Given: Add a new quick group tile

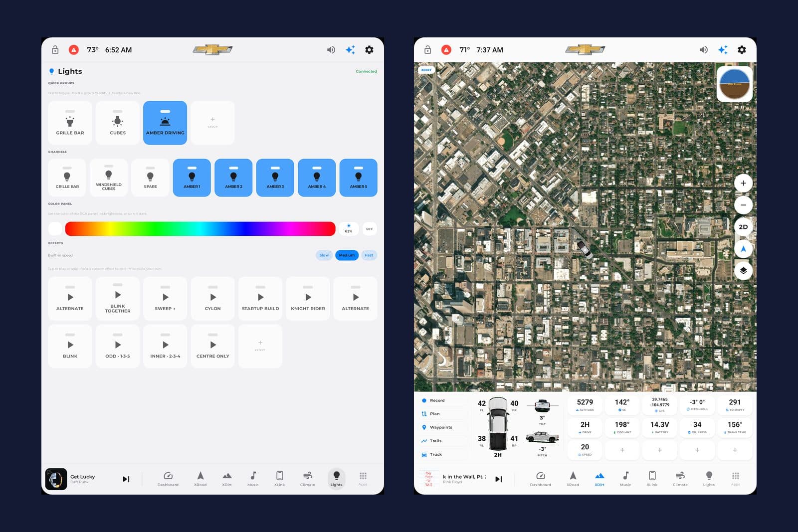Looking at the screenshot, I should (212, 123).
